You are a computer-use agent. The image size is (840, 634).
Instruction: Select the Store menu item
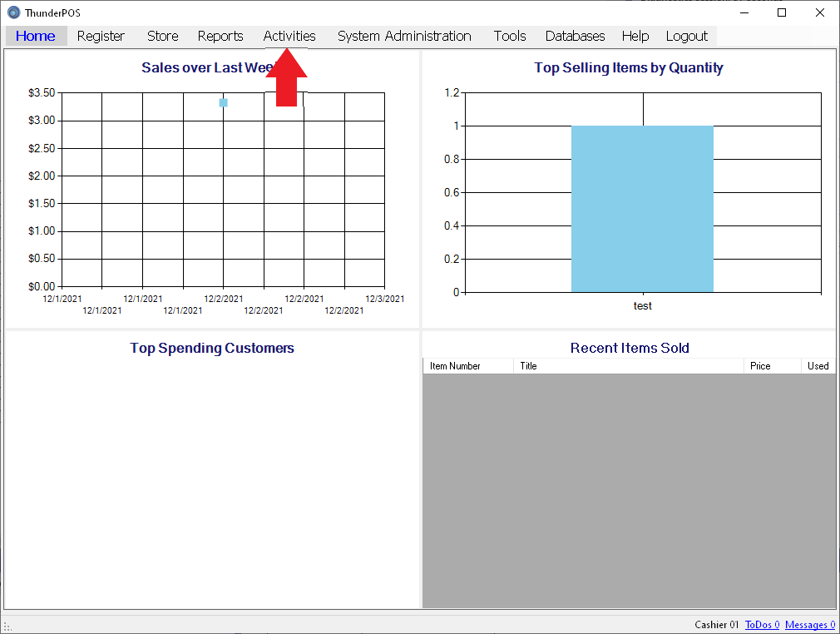[163, 36]
